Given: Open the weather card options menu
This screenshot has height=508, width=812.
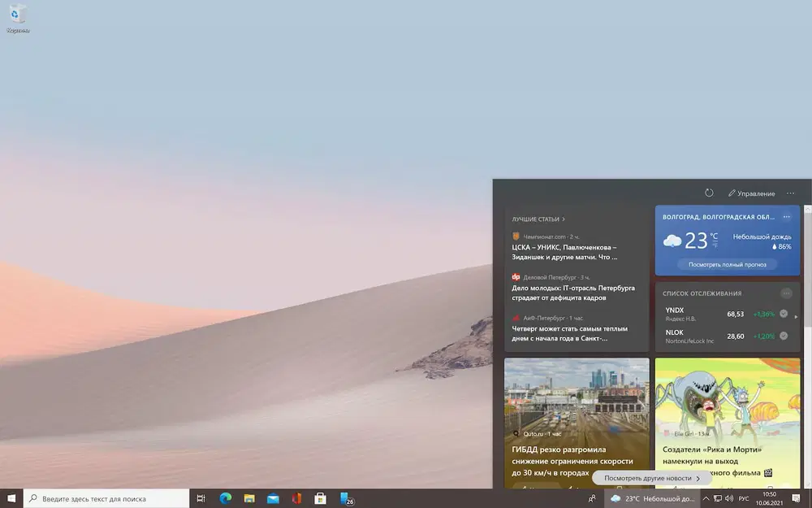Looking at the screenshot, I should (787, 217).
